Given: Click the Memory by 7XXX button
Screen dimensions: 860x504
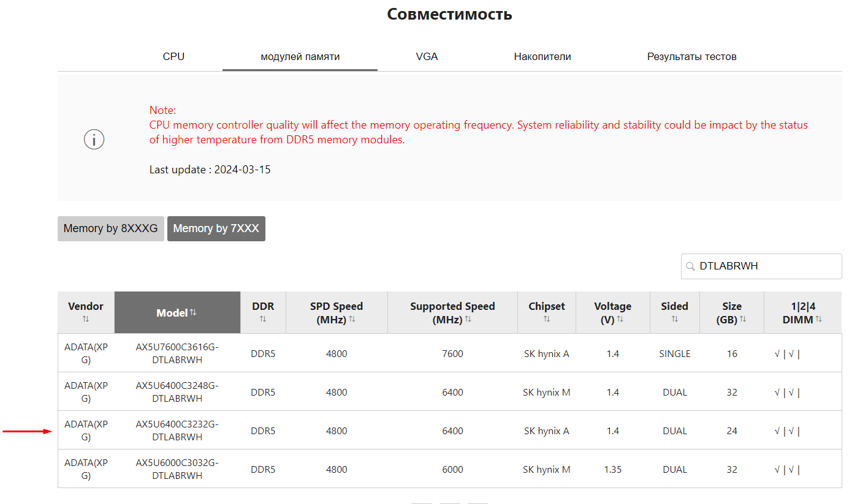Looking at the screenshot, I should pyautogui.click(x=216, y=228).
